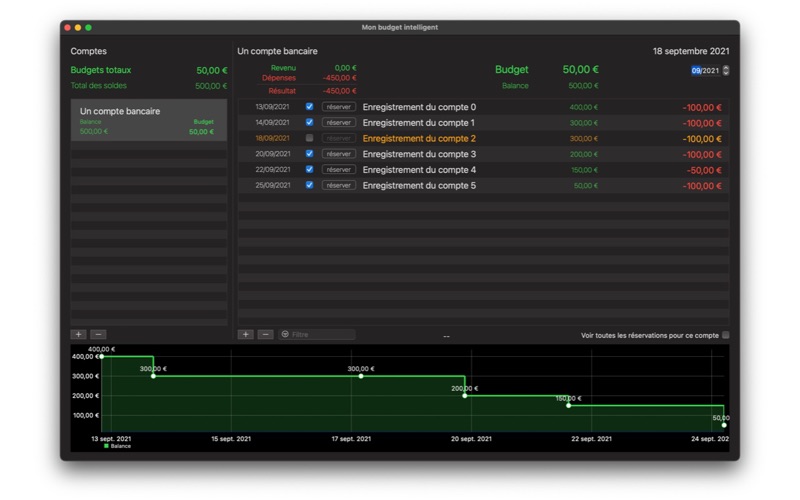Click réserver on the 22/09/2021 row
The height and width of the screenshot is (500, 800).
coord(339,169)
